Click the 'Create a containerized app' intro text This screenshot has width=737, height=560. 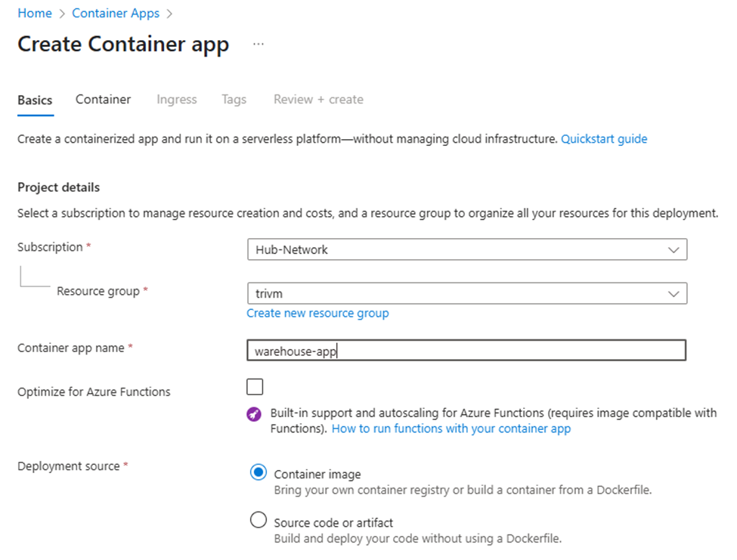(x=287, y=139)
